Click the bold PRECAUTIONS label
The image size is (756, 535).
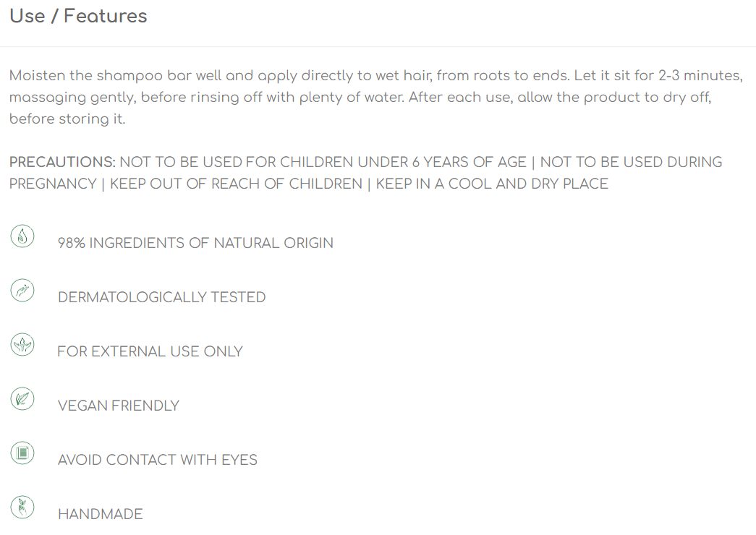point(62,162)
